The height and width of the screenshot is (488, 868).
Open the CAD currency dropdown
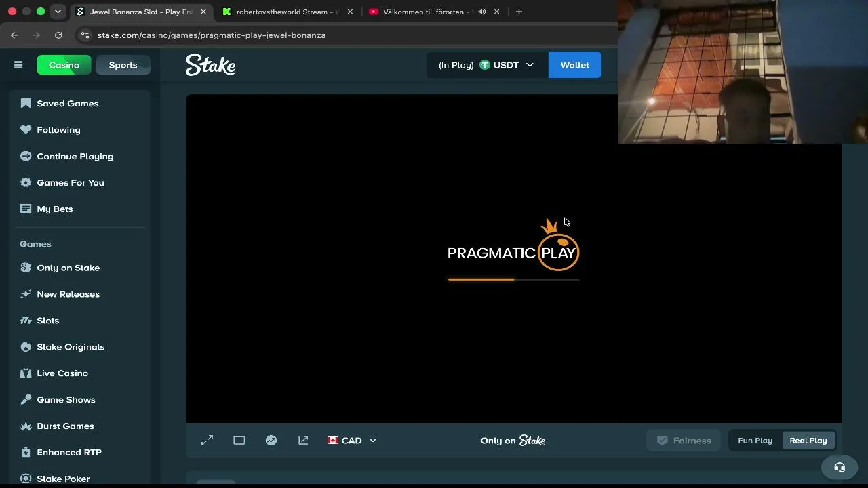352,441
